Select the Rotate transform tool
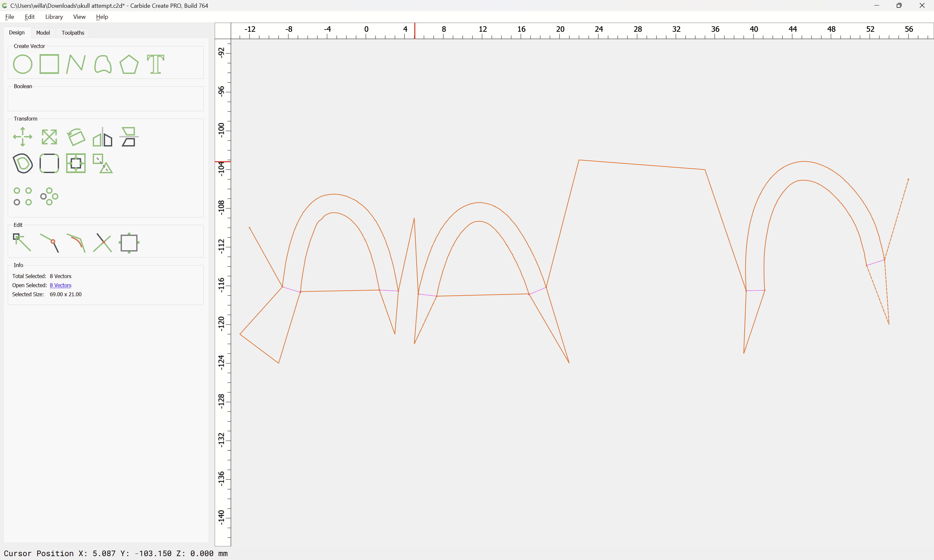934x560 pixels. [x=76, y=137]
